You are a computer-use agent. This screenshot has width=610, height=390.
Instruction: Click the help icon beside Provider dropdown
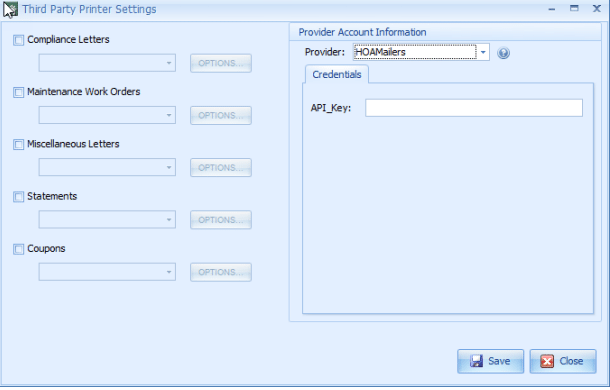(503, 53)
